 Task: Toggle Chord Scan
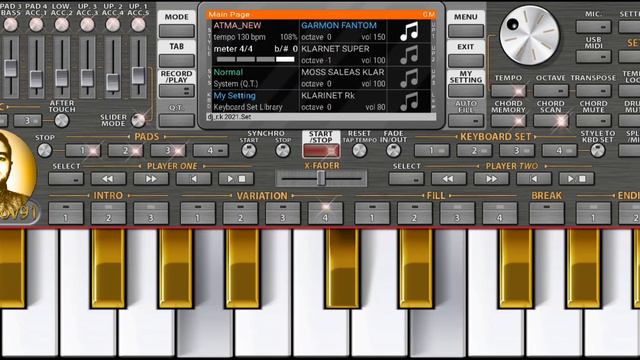pyautogui.click(x=551, y=121)
